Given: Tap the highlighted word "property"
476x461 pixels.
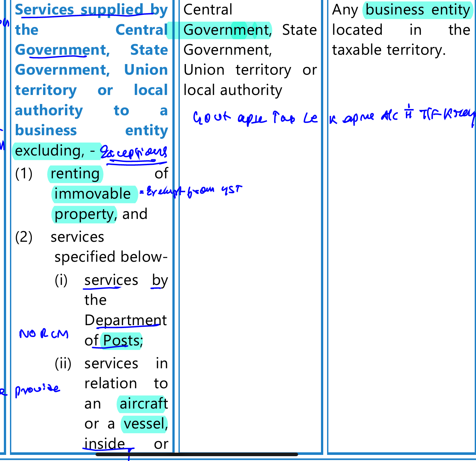Looking at the screenshot, I should coord(84,214).
